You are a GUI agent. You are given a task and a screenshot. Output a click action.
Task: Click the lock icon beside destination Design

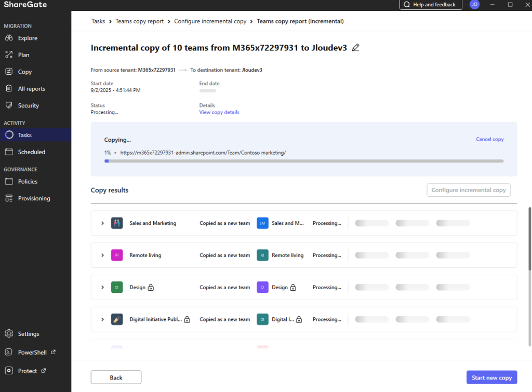(293, 287)
